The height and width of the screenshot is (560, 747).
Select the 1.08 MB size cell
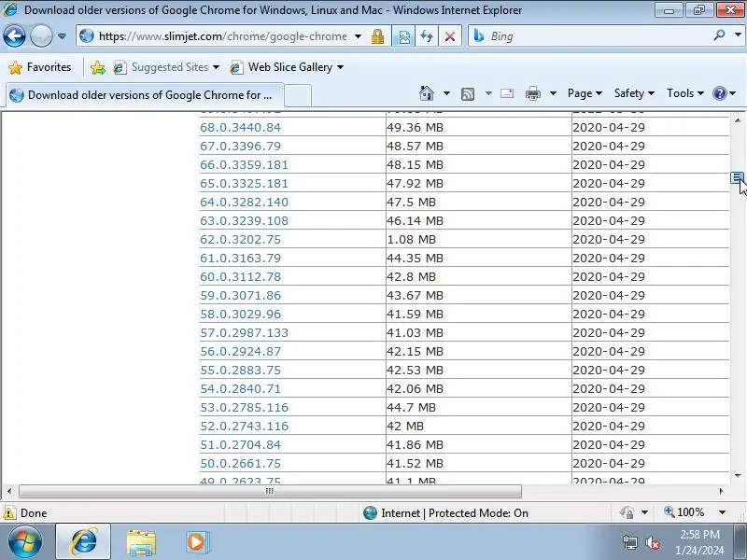[478, 240]
